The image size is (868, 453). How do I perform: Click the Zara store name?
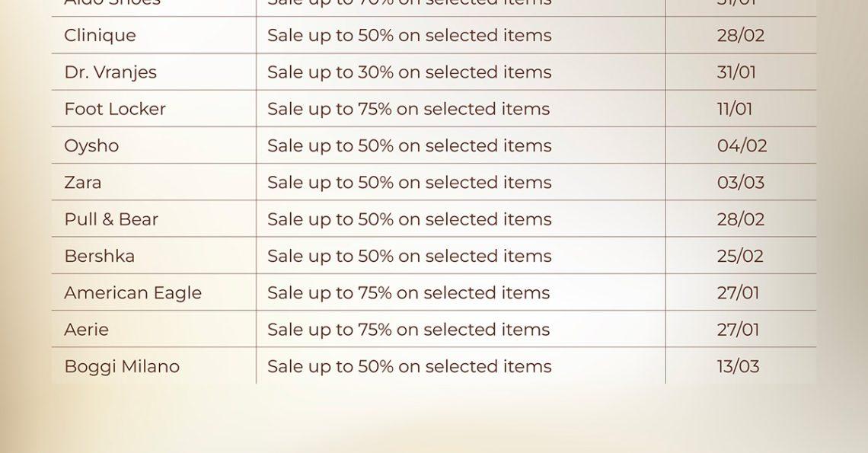(x=82, y=183)
